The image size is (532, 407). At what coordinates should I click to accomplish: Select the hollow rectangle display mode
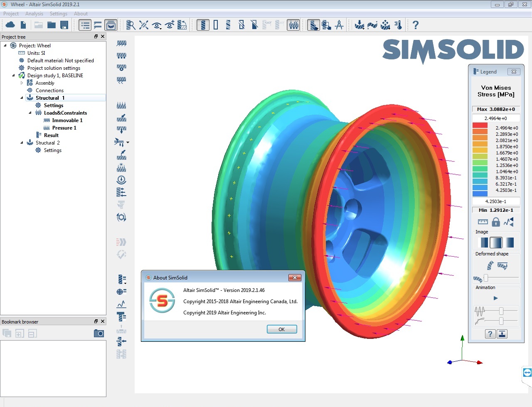(x=216, y=25)
